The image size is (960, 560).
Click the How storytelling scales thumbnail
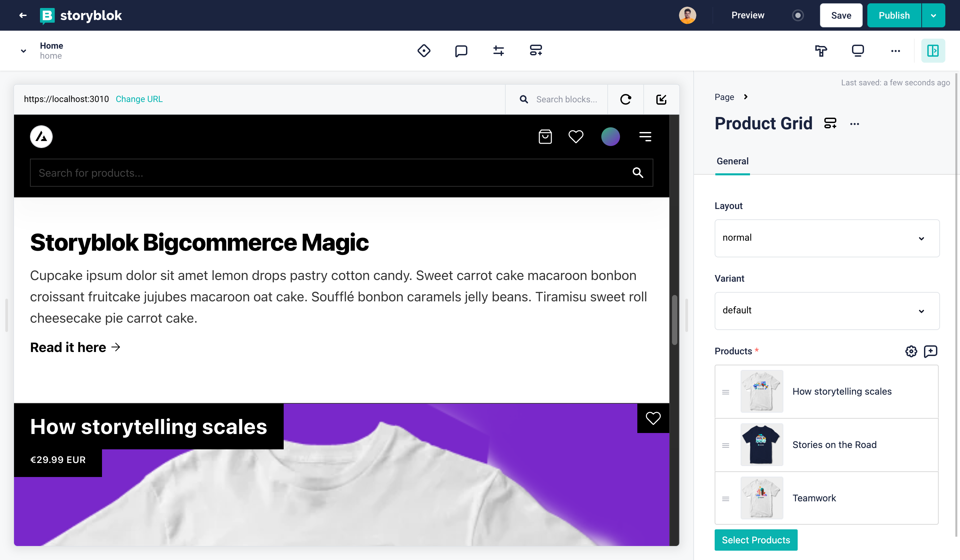(762, 391)
